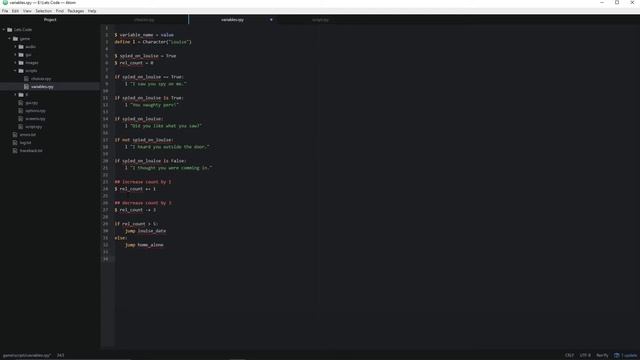
Task: Expand the gui folder chevron
Action: (16, 55)
